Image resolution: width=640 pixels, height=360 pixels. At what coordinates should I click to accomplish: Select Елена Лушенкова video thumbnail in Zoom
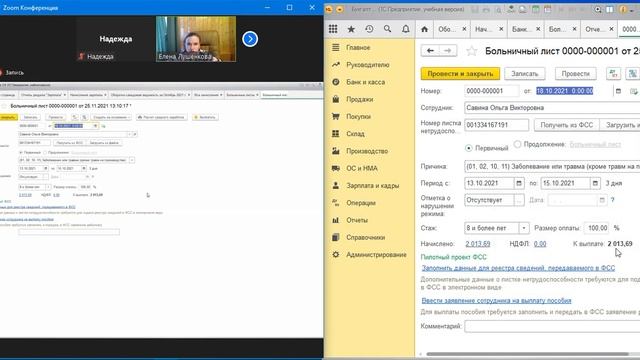click(x=196, y=39)
